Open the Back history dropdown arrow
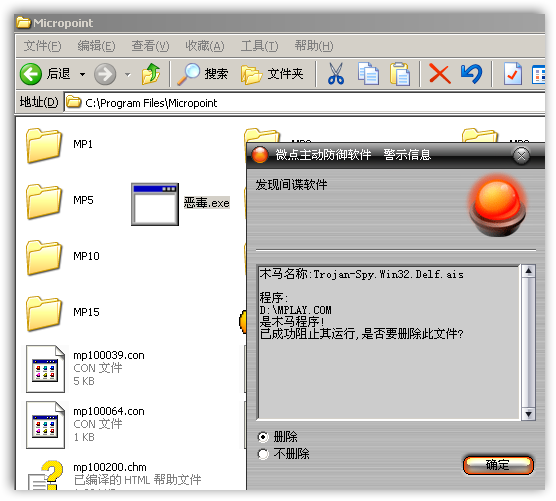The height and width of the screenshot is (501, 556). click(82, 74)
